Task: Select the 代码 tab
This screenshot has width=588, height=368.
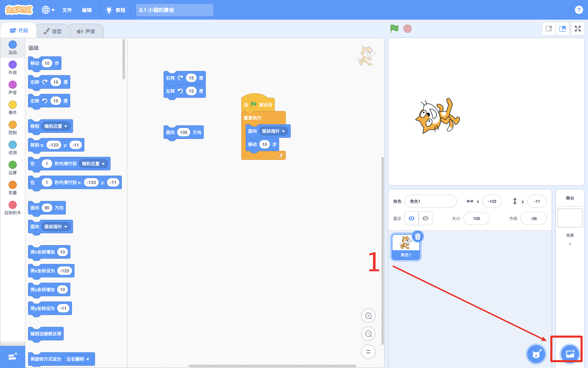Action: (19, 30)
